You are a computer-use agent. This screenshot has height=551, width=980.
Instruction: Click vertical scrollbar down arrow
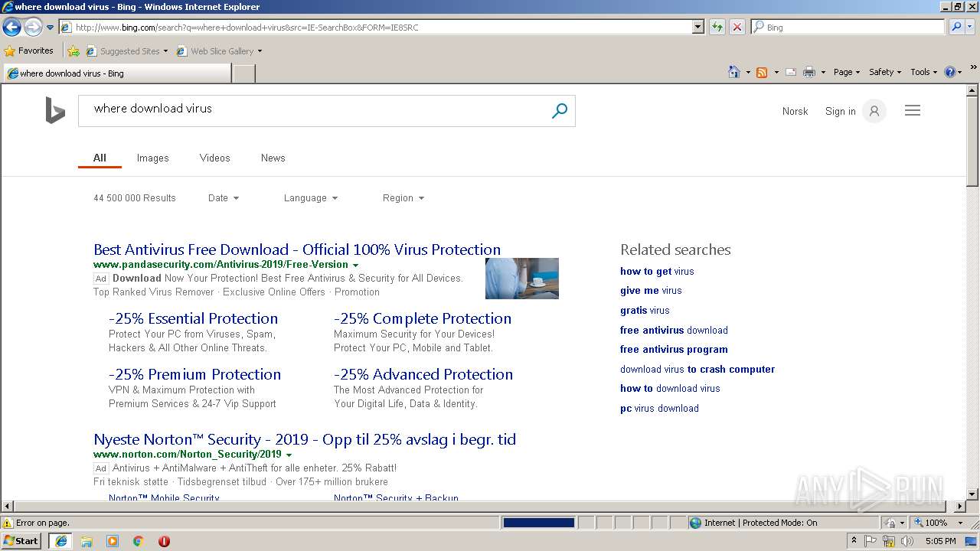pos(972,494)
